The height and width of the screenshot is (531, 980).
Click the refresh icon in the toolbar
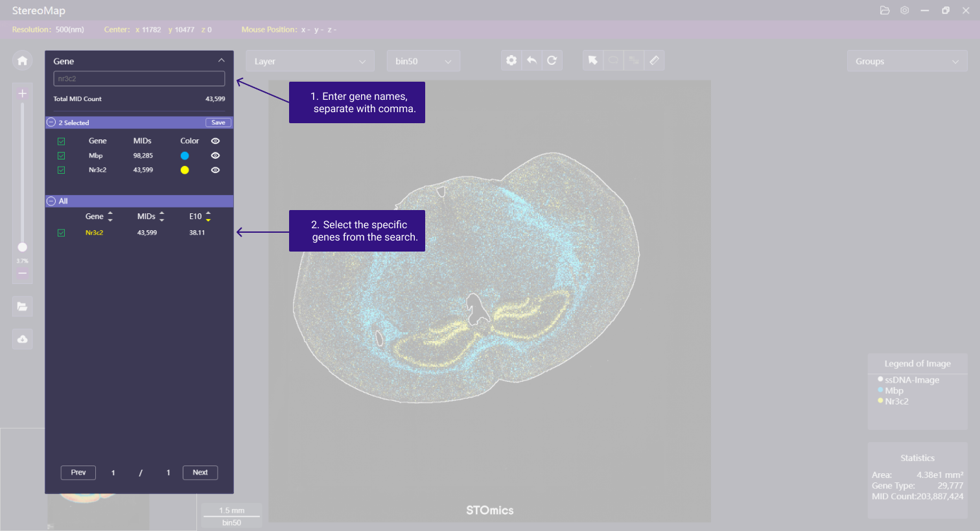pyautogui.click(x=552, y=60)
